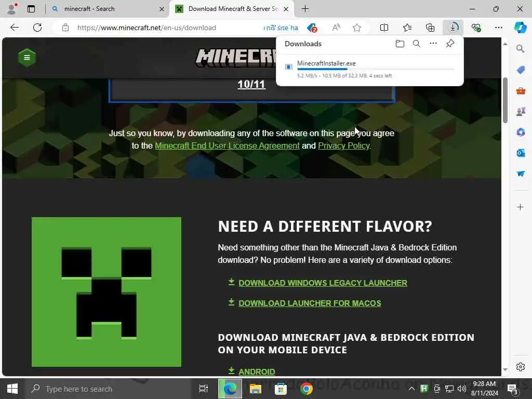Viewport: 532px width, 399px height.
Task: Click the taskbar search box
Action: 109,389
